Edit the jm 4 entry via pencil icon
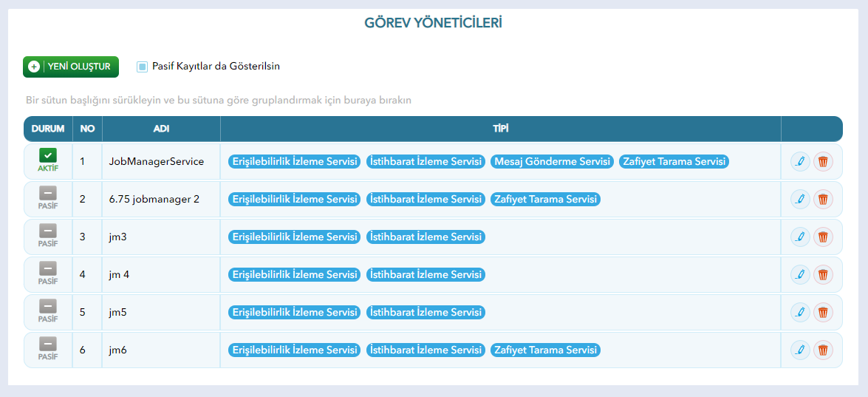The height and width of the screenshot is (397, 868). tap(800, 274)
